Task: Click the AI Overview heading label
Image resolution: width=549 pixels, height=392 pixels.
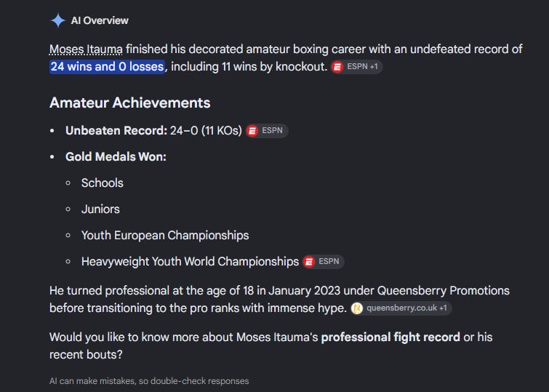Action: [x=100, y=20]
